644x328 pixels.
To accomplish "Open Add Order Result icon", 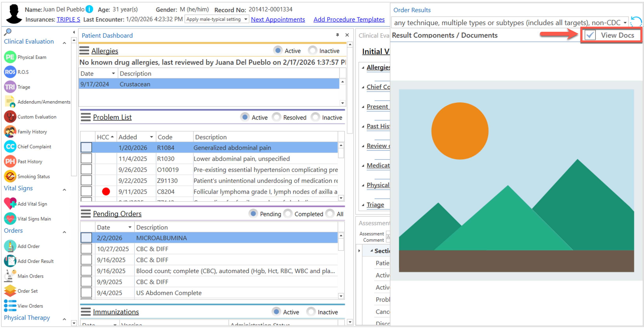I will (x=10, y=261).
